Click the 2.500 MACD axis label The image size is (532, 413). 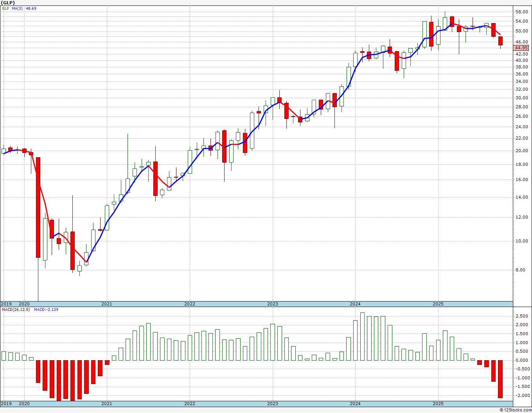coord(522,316)
